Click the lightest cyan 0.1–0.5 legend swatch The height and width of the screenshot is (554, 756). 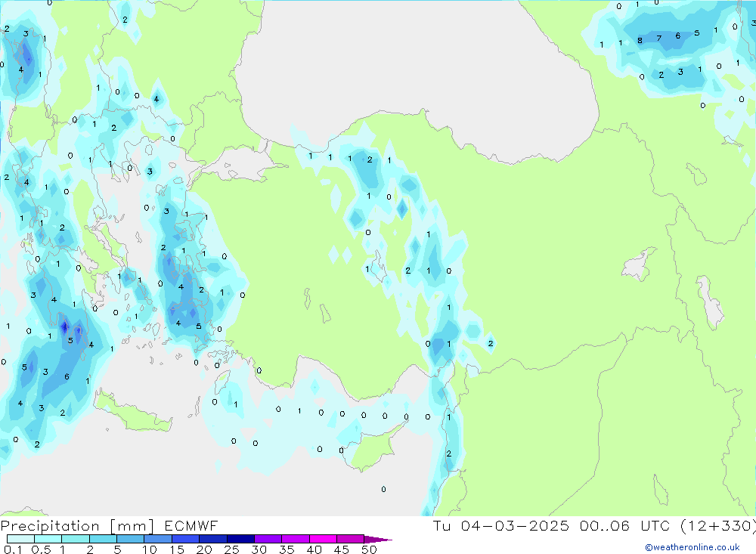point(20,539)
